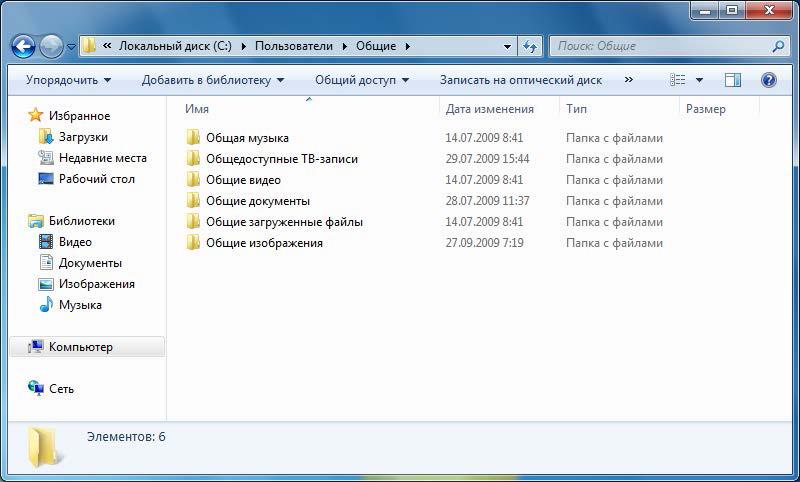Viewport: 800px width, 482px height.
Task: Sort by Дата изменения column
Action: 490,109
